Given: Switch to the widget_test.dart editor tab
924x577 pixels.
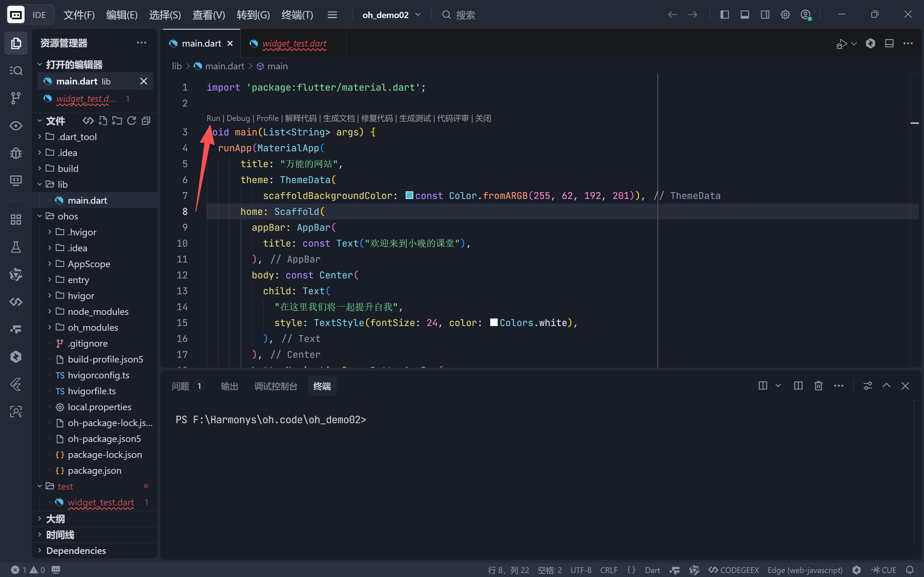Looking at the screenshot, I should coord(294,43).
